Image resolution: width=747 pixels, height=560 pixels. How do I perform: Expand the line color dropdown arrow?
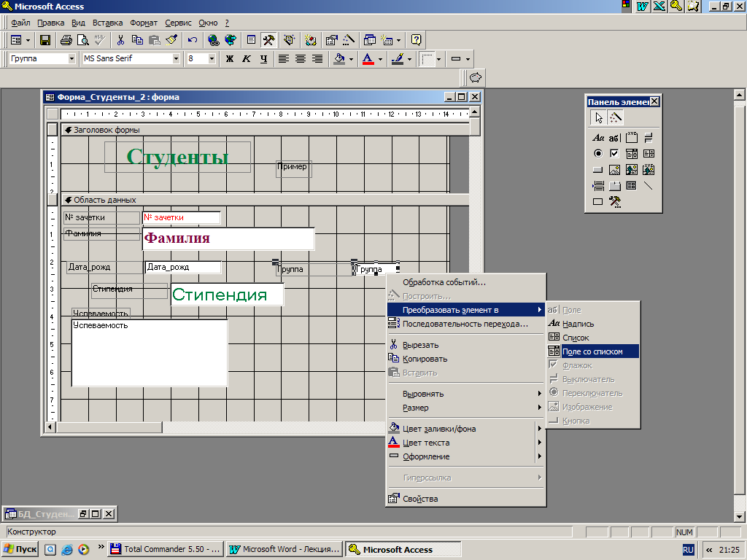pyautogui.click(x=409, y=59)
